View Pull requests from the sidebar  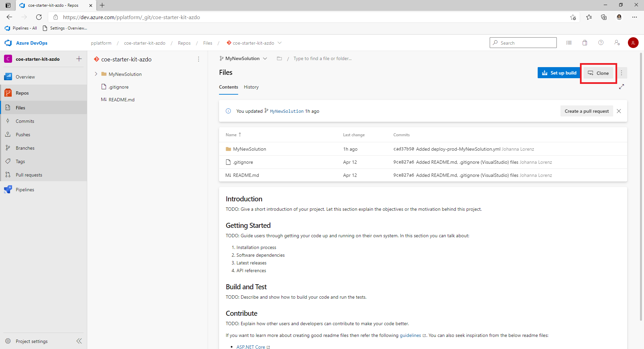coord(29,174)
